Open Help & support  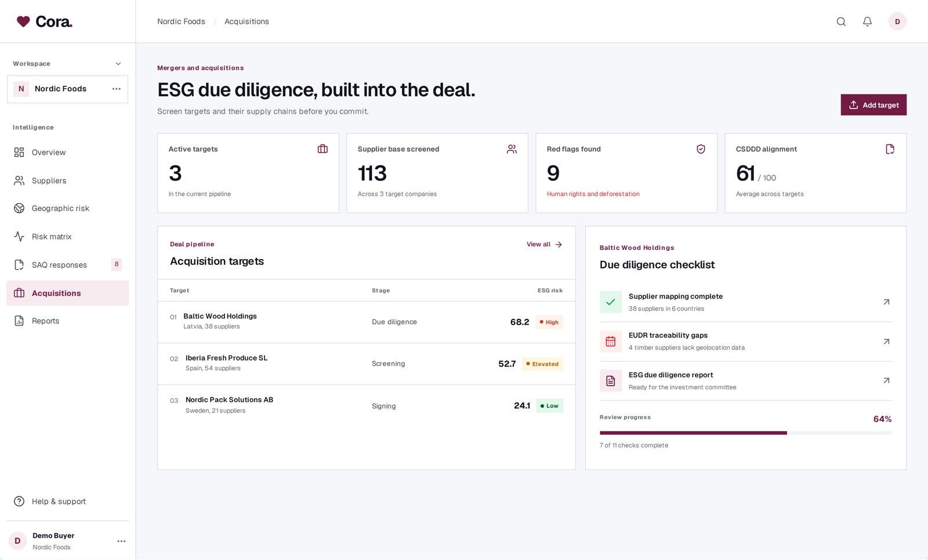(67, 501)
